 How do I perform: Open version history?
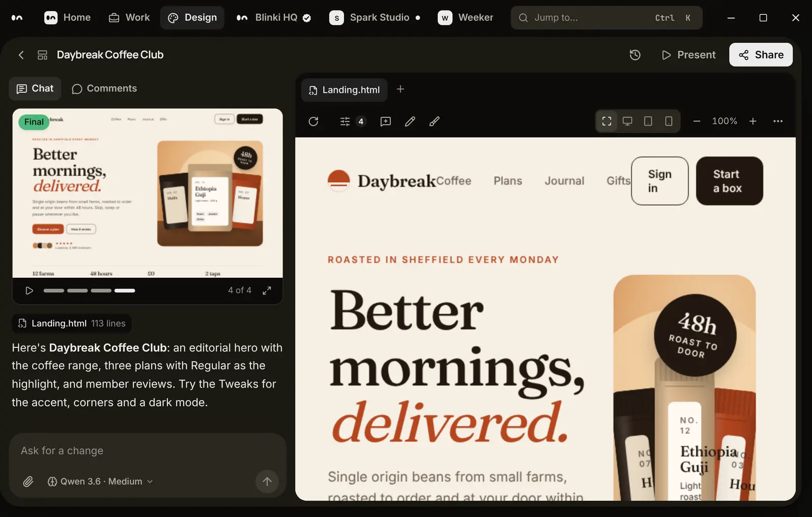click(x=635, y=55)
